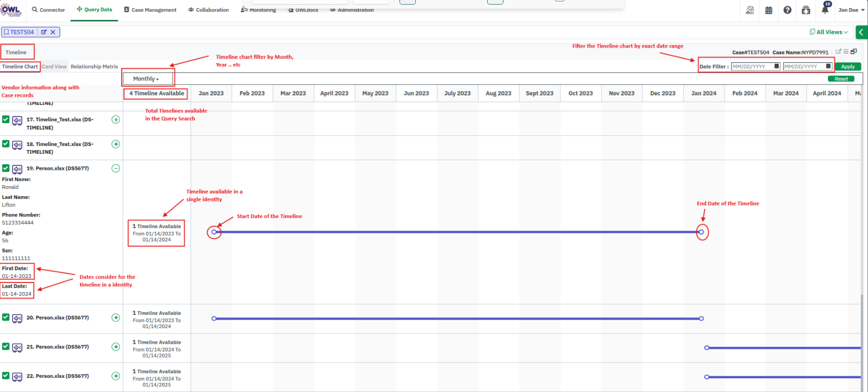Click the vault icon for 19. Person.xlsx
The width and height of the screenshot is (868, 392).
17,169
